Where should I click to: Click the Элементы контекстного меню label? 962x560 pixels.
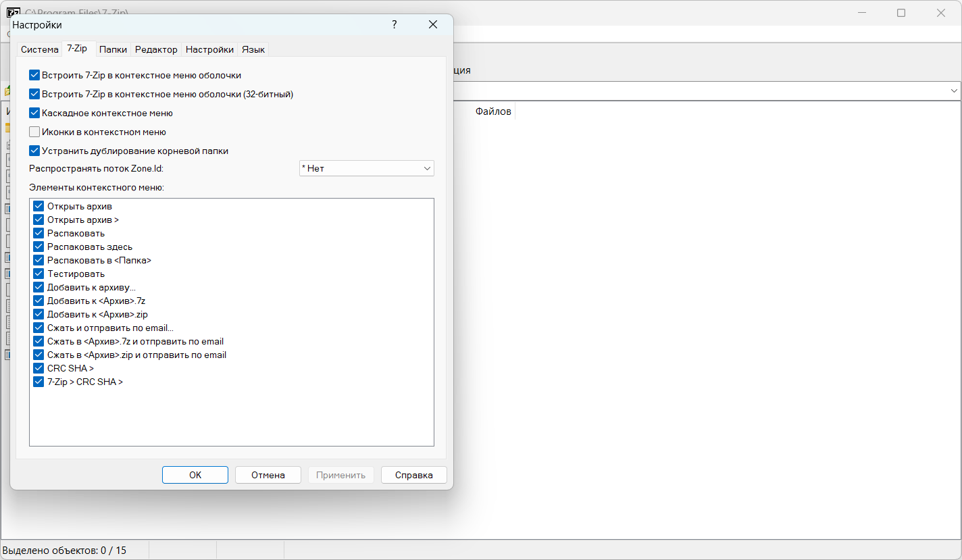97,187
